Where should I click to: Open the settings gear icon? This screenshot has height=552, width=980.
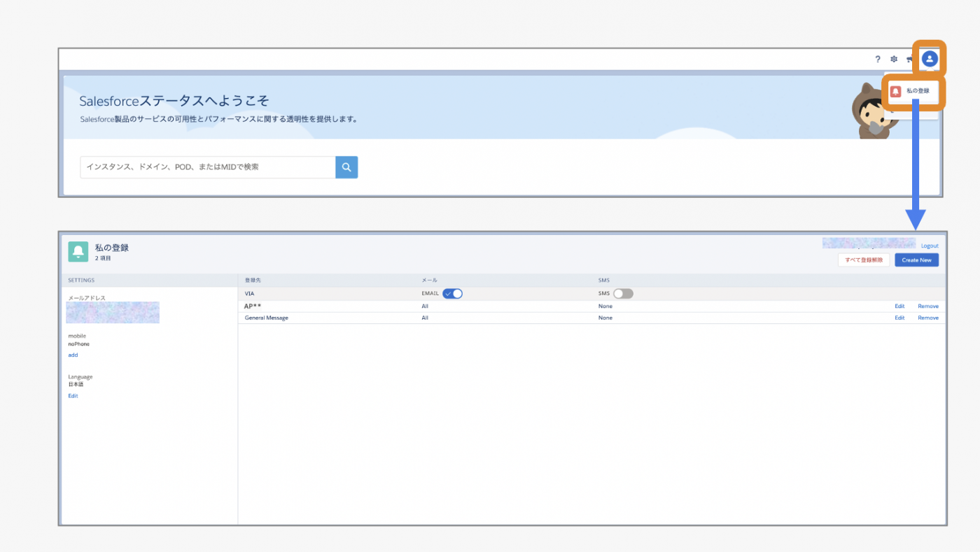(894, 59)
